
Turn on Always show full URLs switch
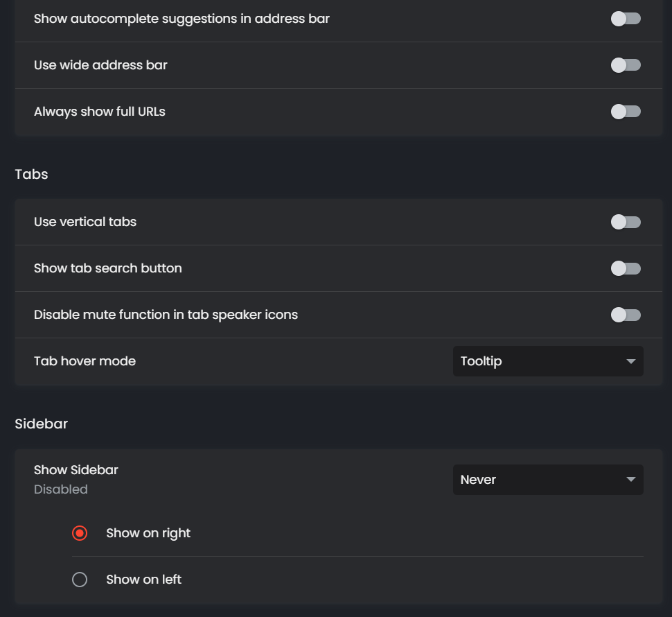tap(626, 112)
